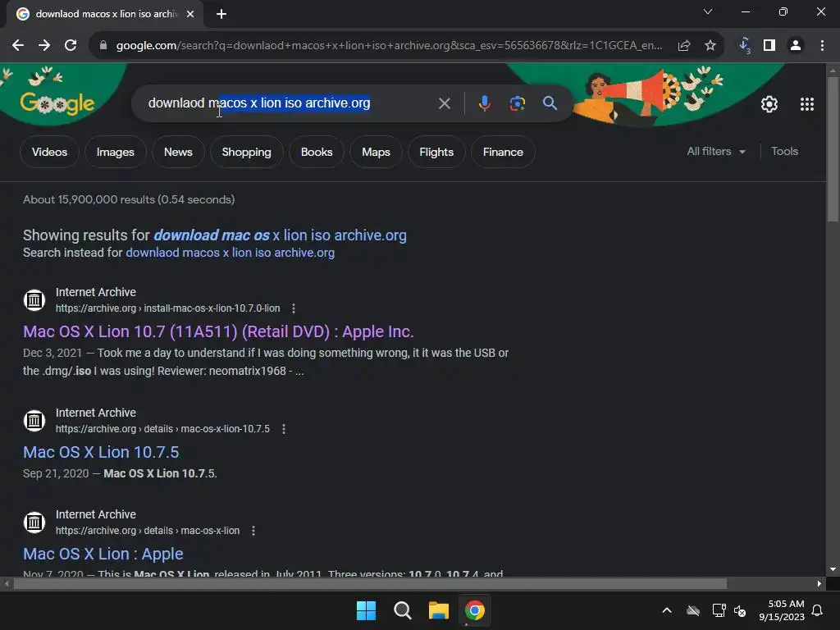Open options for the mac-os-x-lion-10.7.5 result
Image resolution: width=840 pixels, height=630 pixels.
coord(283,429)
